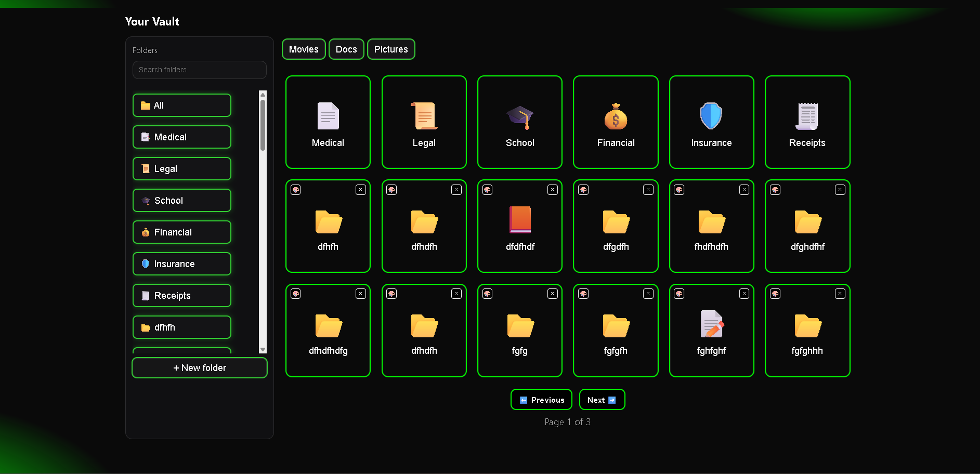Open the palette icon on fgfg card

click(487, 294)
